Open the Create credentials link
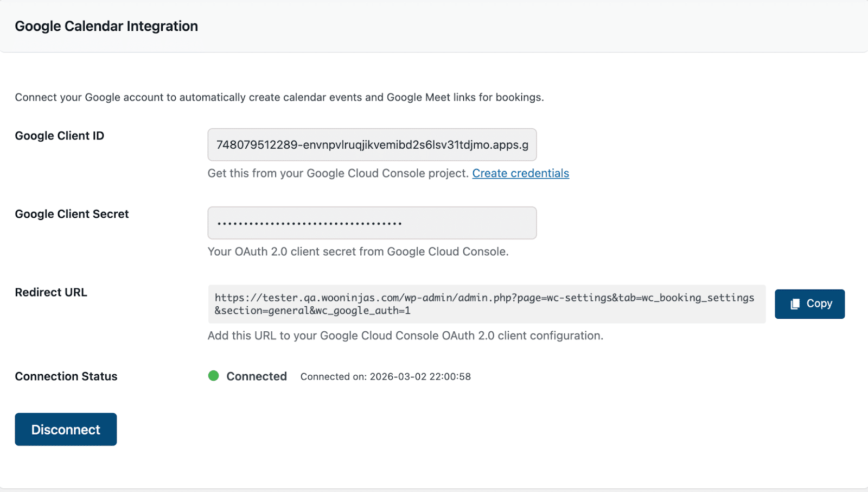Image resolution: width=868 pixels, height=492 pixels. [520, 173]
